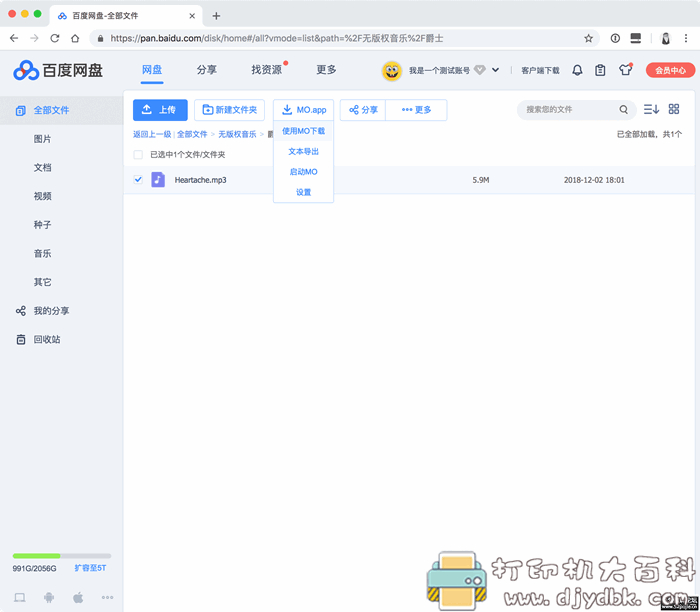Open 会员中心 button

pyautogui.click(x=670, y=70)
